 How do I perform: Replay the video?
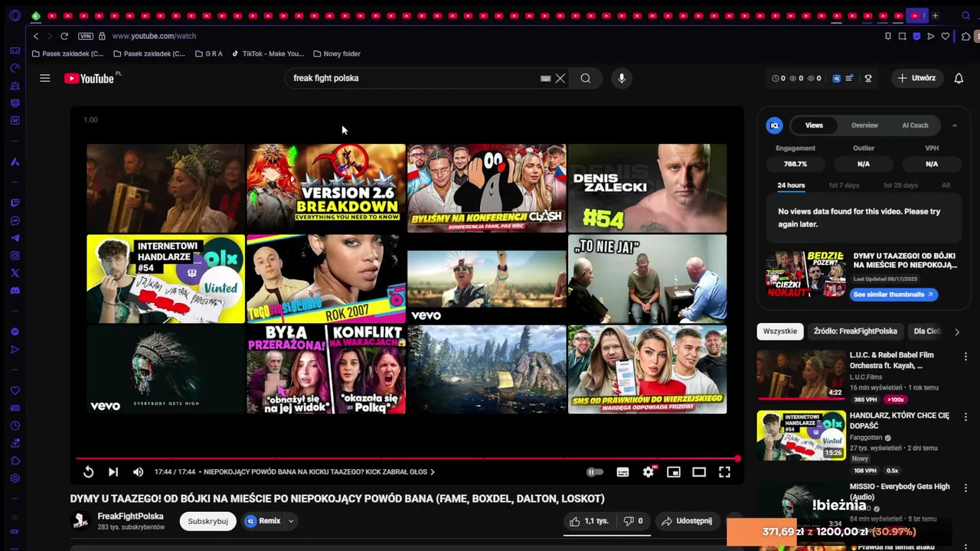click(x=89, y=472)
